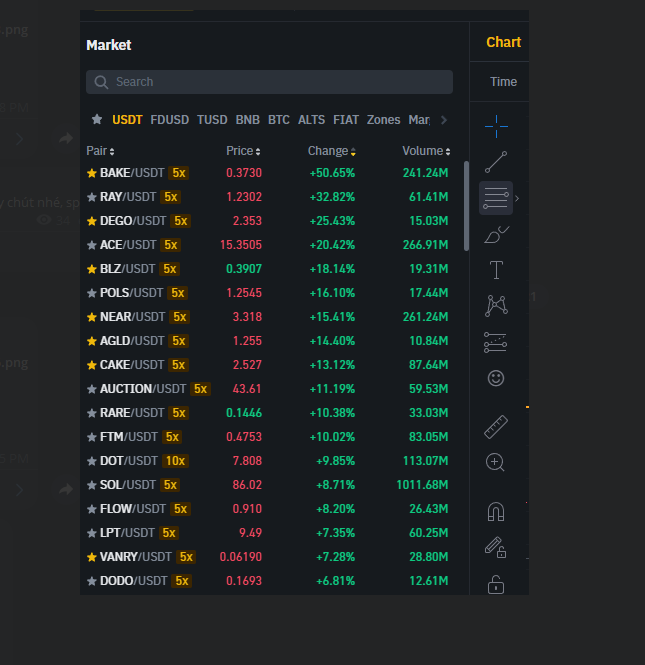Open the Chart tab
The height and width of the screenshot is (665, 645).
503,42
